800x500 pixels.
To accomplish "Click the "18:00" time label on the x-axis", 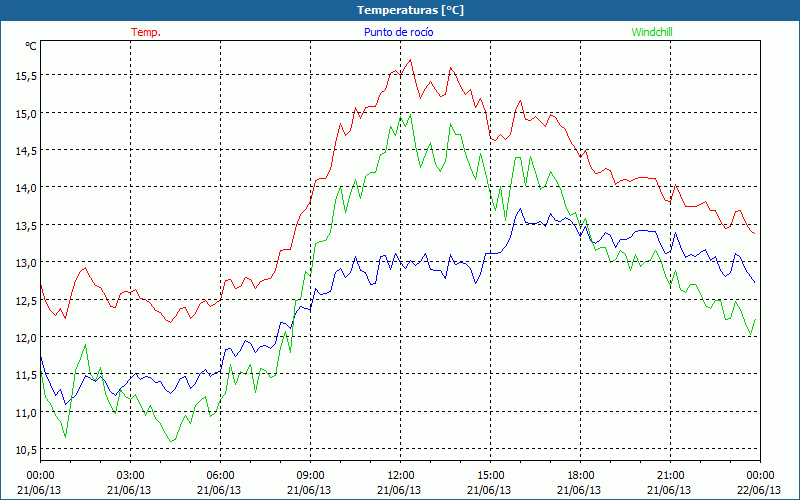I will (x=580, y=475).
